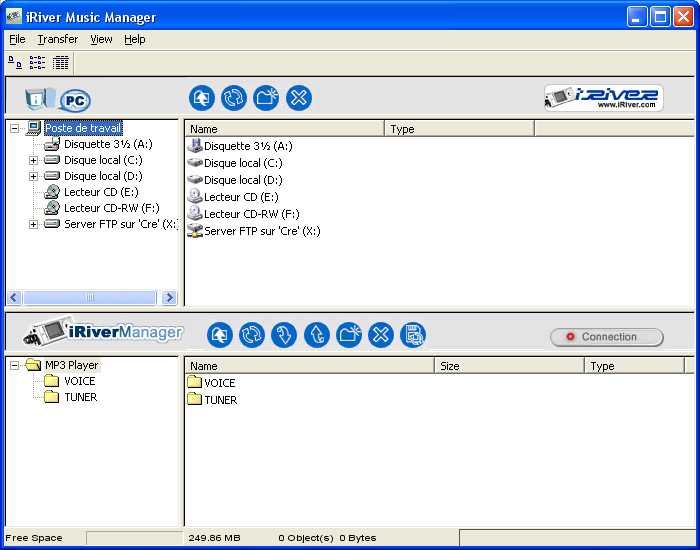Expand Disque local (C:) in tree
This screenshot has width=700, height=550.
pos(33,160)
